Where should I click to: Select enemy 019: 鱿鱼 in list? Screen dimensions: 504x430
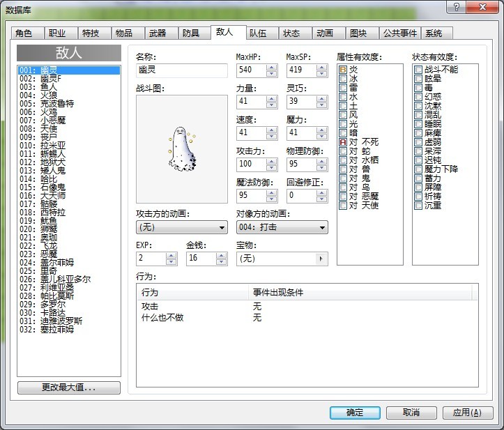click(69, 220)
